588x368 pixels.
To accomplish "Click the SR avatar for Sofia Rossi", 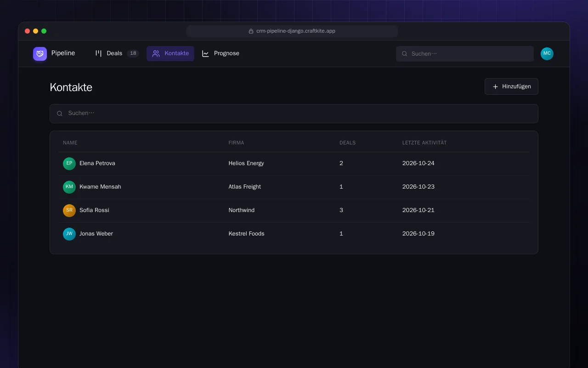I will pyautogui.click(x=69, y=211).
